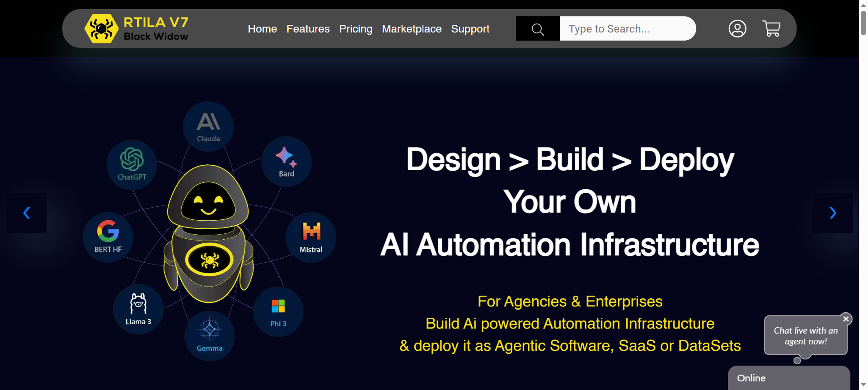This screenshot has height=390, width=868.
Task: Dismiss the live chat agent popup
Action: click(x=846, y=319)
